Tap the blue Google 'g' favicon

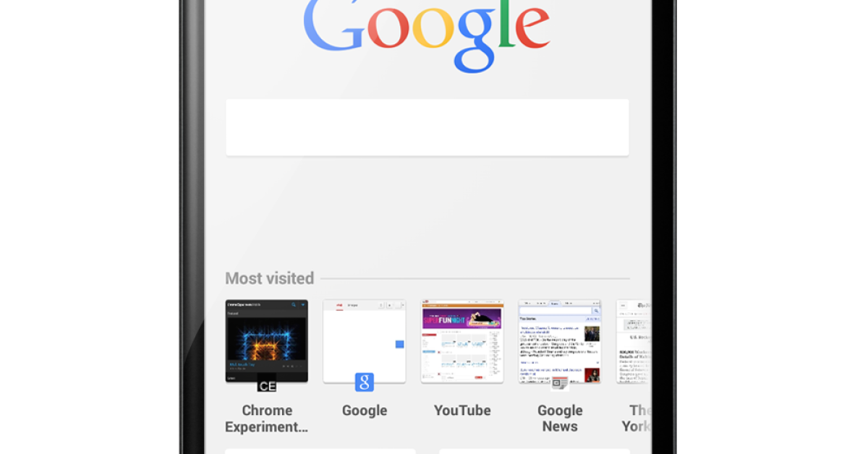[365, 382]
